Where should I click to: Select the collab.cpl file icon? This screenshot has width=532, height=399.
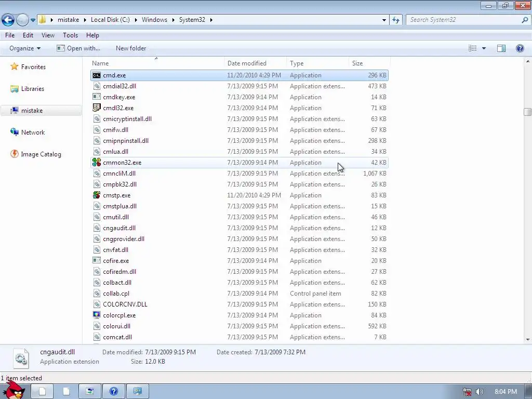[97, 294]
